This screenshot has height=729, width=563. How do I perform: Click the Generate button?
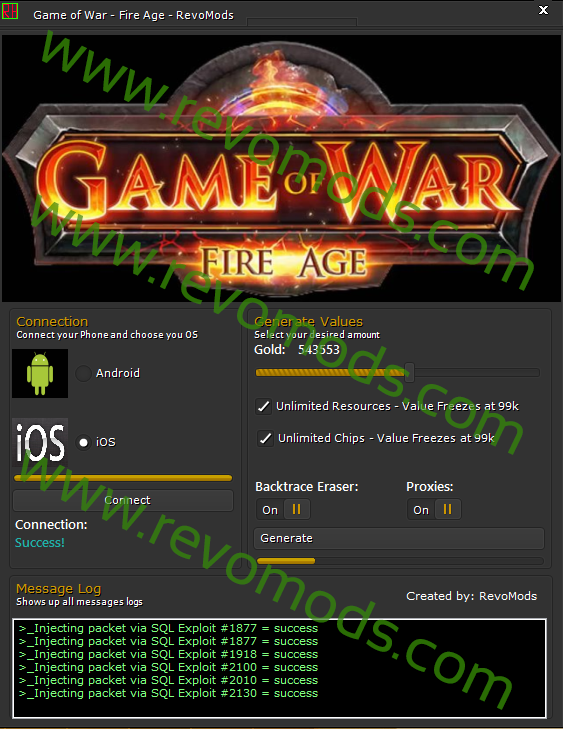pyautogui.click(x=399, y=538)
